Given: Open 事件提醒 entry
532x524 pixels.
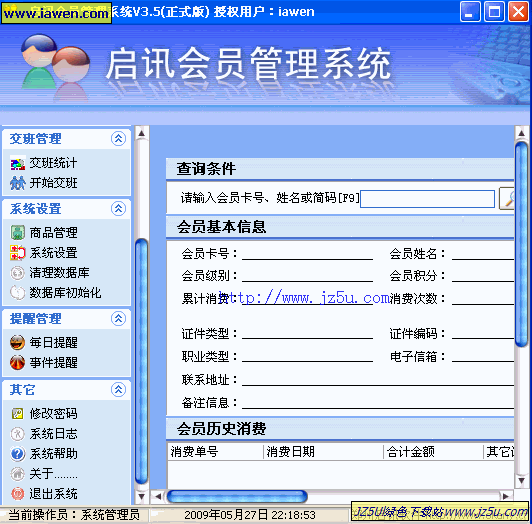Looking at the screenshot, I should tap(53, 362).
